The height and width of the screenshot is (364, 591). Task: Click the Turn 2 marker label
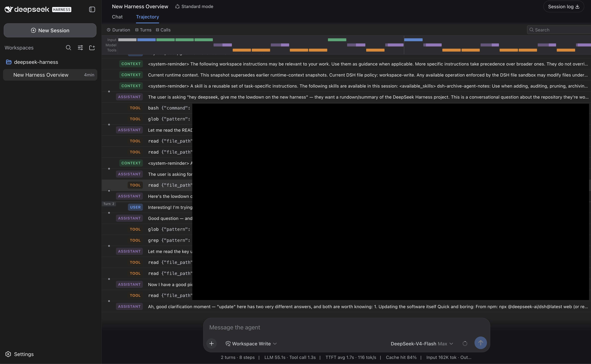[x=109, y=204]
